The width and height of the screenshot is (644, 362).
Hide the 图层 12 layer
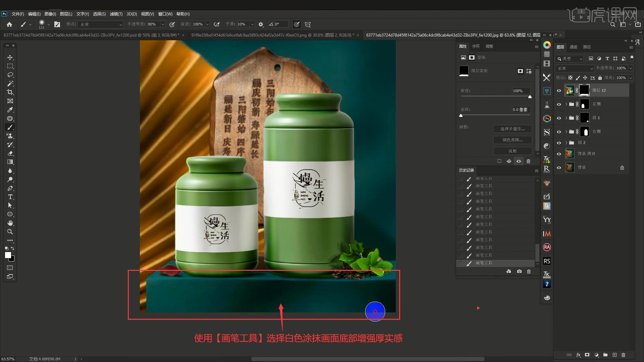559,90
